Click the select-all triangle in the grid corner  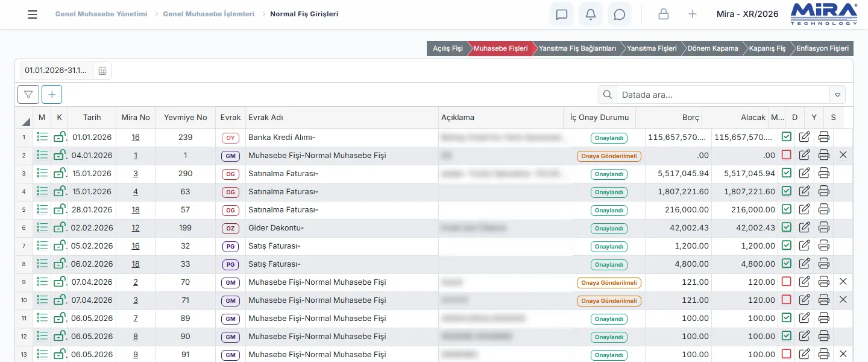[x=26, y=121]
